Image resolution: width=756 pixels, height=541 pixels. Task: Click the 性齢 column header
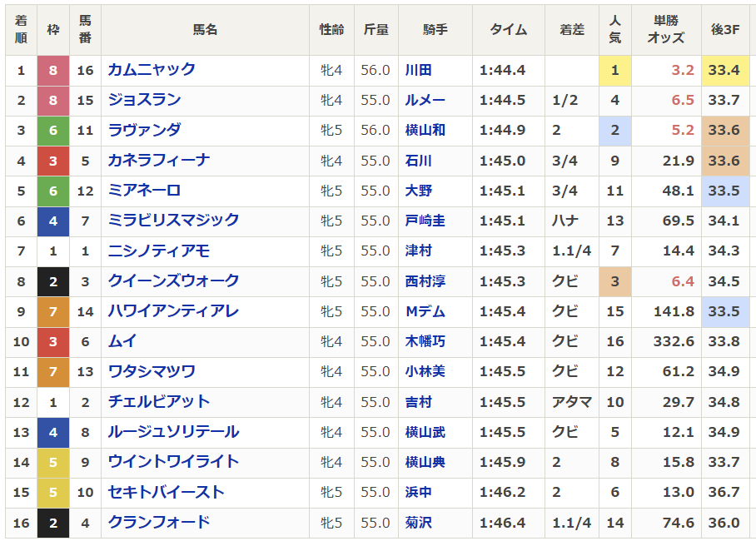(331, 30)
